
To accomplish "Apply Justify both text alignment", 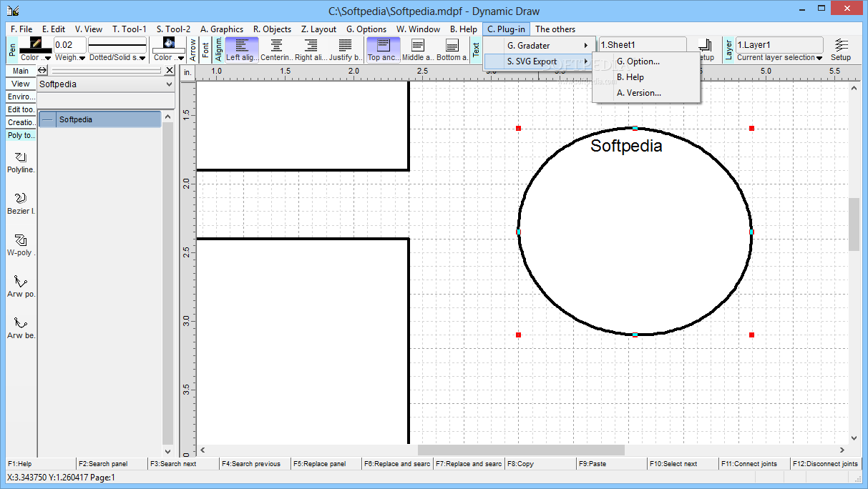I will click(346, 49).
